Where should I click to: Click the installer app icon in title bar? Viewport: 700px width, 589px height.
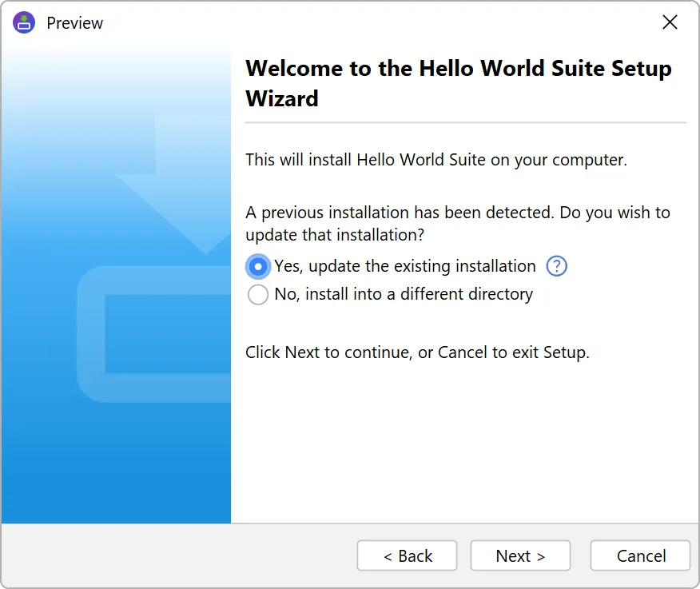point(25,22)
